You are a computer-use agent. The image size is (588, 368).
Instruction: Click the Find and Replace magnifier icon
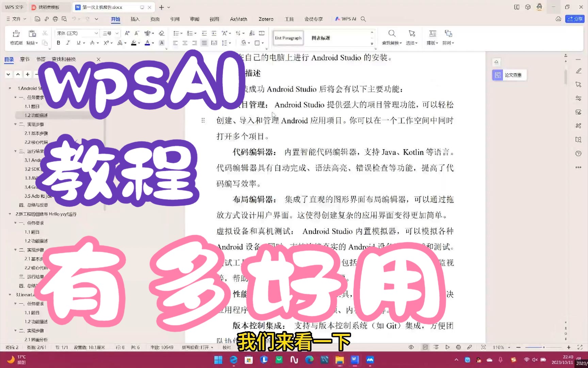point(392,33)
